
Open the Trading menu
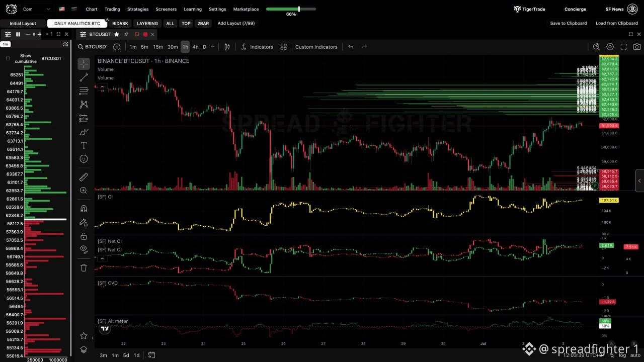pos(112,9)
